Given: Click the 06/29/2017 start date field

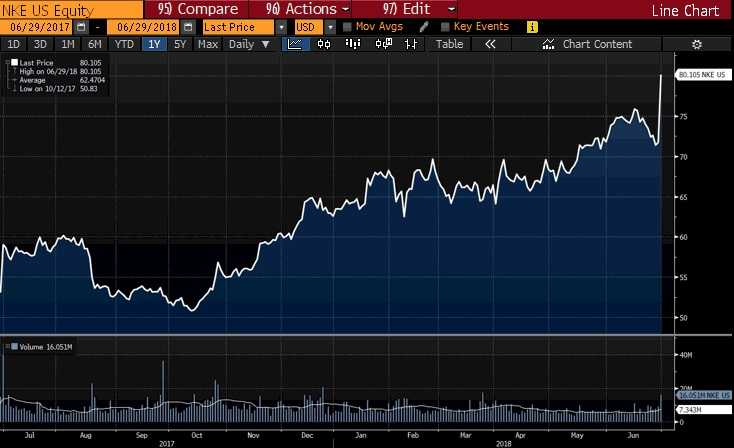Looking at the screenshot, I should click(36, 27).
